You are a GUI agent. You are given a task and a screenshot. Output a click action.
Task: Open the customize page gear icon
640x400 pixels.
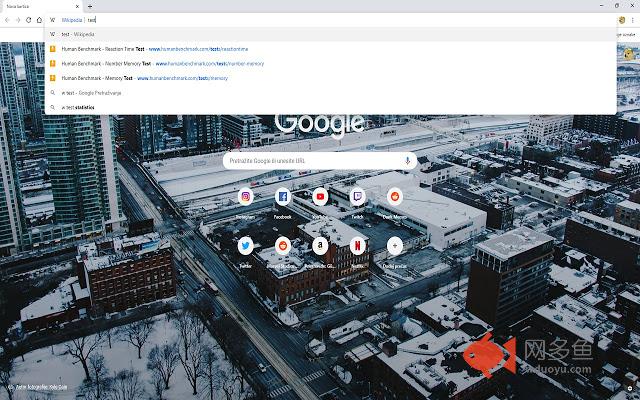coord(629,387)
